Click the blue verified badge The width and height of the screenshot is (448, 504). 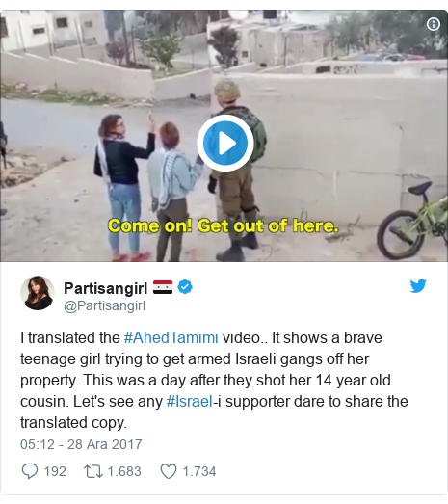click(185, 287)
